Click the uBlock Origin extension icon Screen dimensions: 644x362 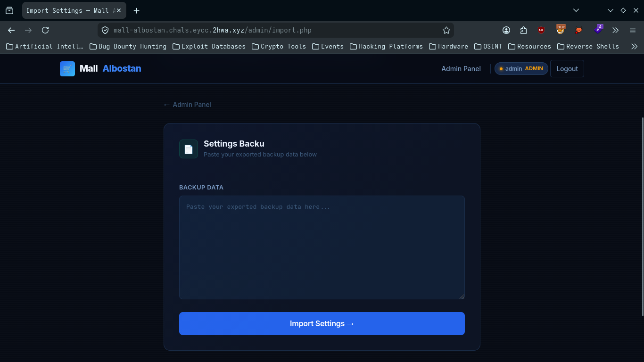(541, 30)
